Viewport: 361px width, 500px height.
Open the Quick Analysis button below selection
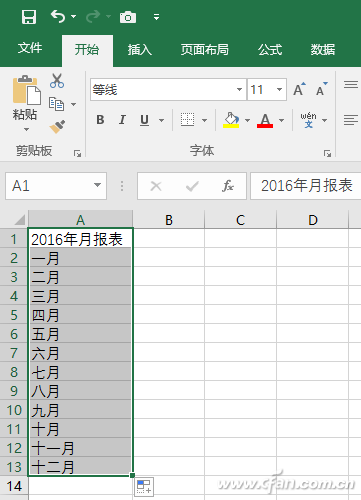[144, 487]
